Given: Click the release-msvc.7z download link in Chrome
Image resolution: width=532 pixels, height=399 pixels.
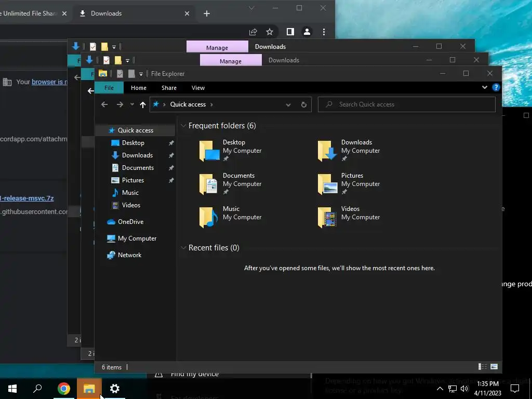Looking at the screenshot, I should [x=27, y=198].
